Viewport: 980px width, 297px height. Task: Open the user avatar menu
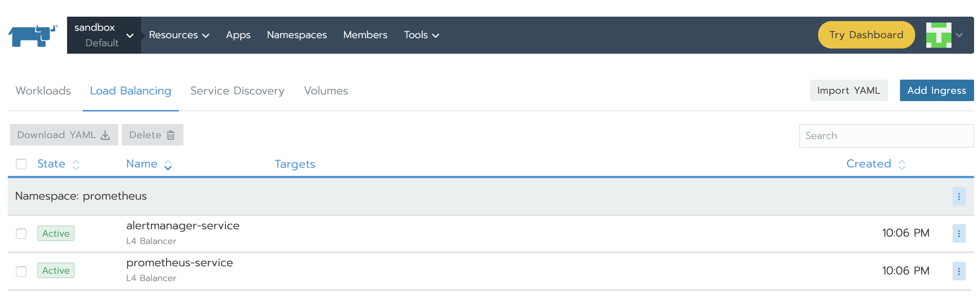coord(944,35)
